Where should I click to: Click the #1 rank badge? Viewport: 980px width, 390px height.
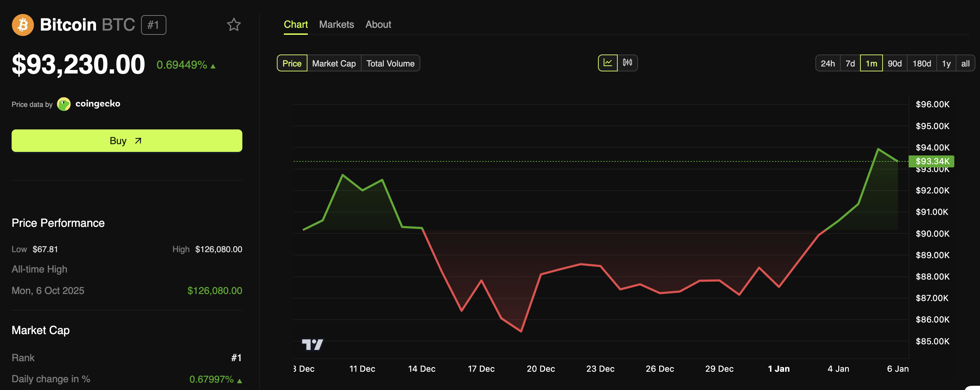point(153,25)
